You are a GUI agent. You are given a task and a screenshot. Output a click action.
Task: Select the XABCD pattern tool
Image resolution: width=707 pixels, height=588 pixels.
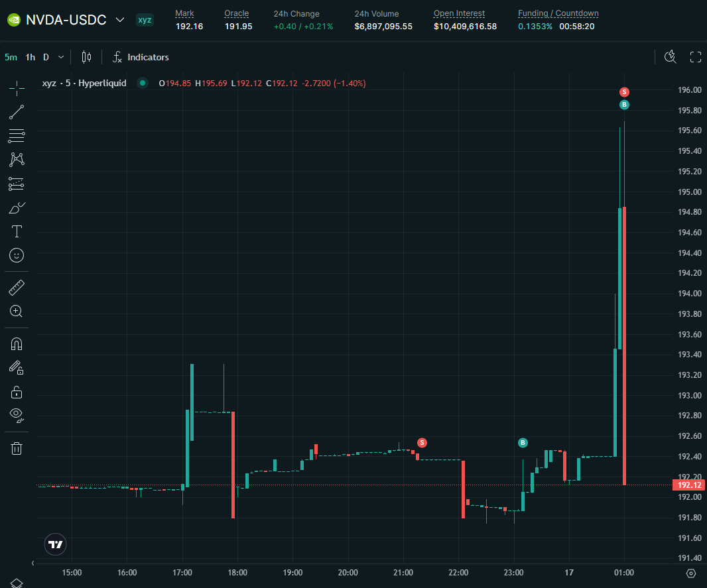click(17, 160)
